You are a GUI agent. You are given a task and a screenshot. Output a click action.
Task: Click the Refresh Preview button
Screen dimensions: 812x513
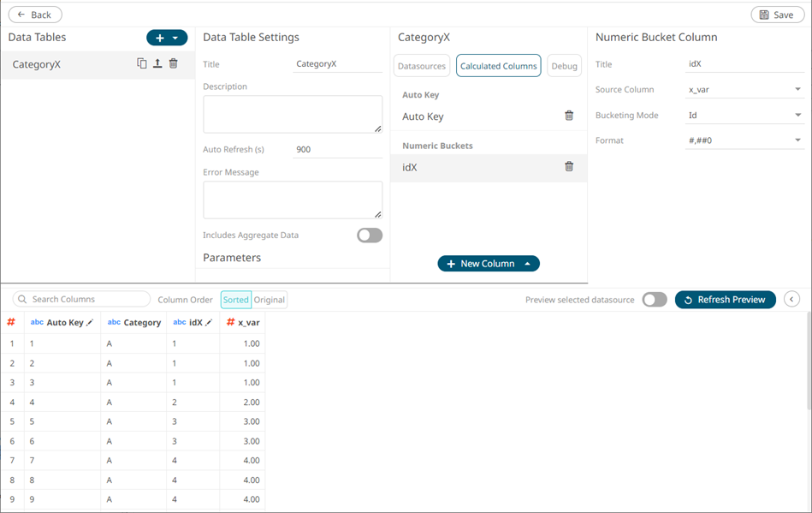pyautogui.click(x=725, y=300)
